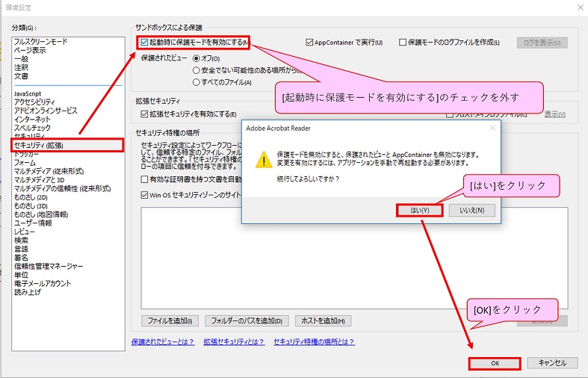The width and height of the screenshot is (588, 378).
Task: Toggle AppContainer で実行 checkbox
Action: point(310,43)
